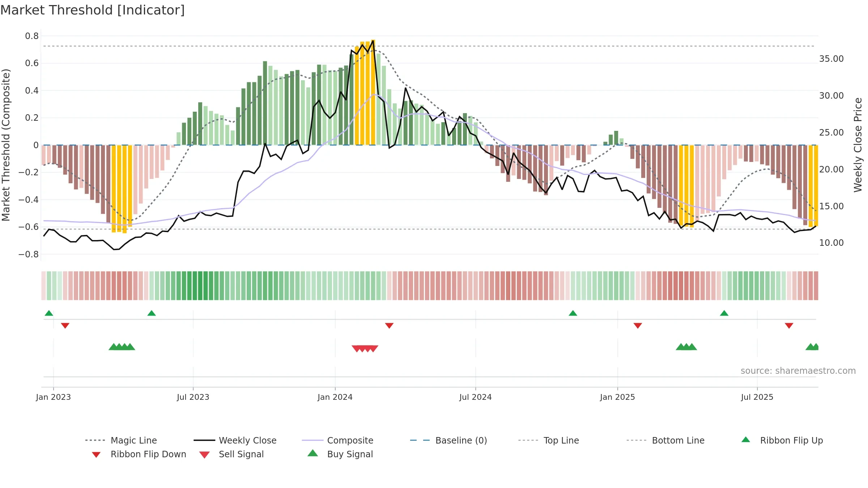The image size is (868, 488).
Task: Click the −0.8 tick on left axis
Action: (29, 254)
